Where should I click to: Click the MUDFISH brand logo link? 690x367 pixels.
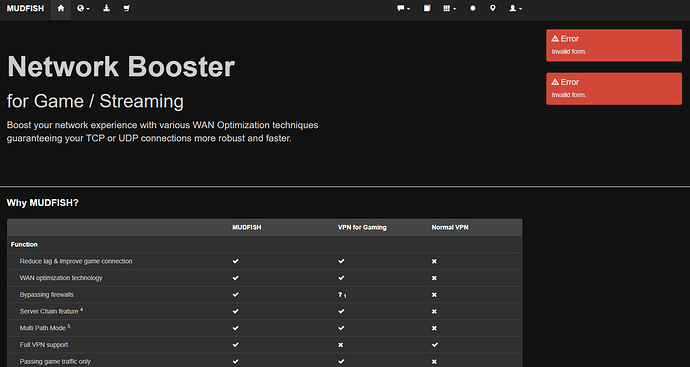coord(26,8)
